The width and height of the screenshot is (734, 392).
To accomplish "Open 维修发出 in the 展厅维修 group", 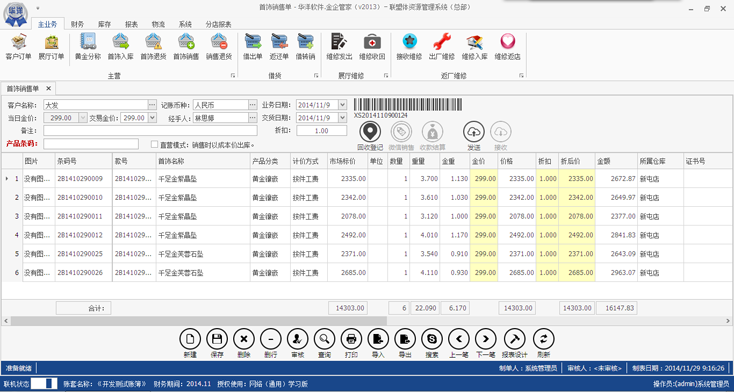I will [339, 47].
